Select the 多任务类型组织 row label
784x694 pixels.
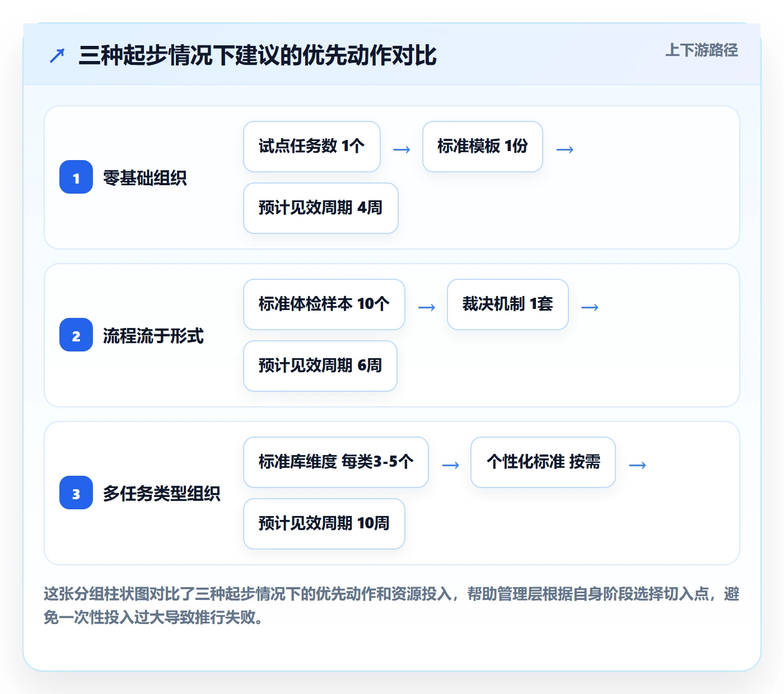[x=162, y=494]
